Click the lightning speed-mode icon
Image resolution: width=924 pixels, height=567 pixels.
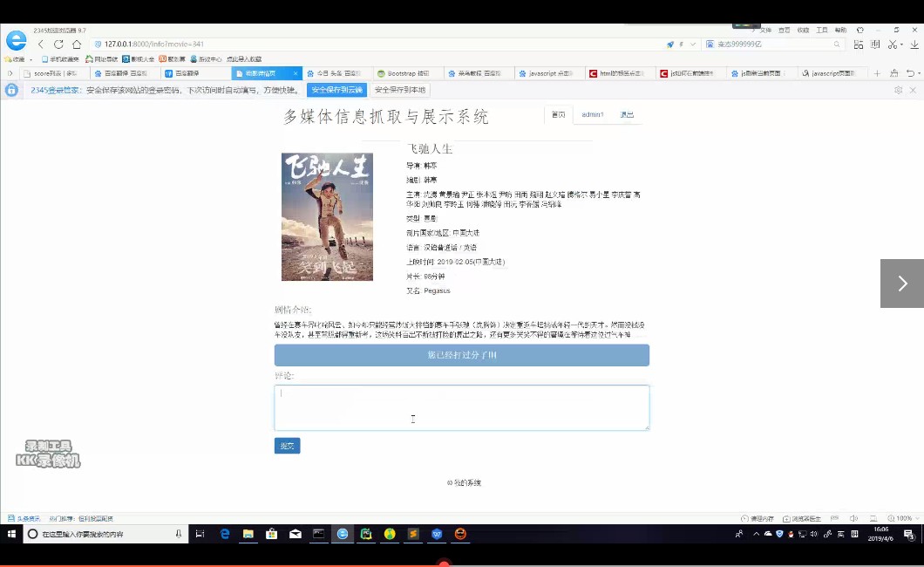(x=681, y=44)
